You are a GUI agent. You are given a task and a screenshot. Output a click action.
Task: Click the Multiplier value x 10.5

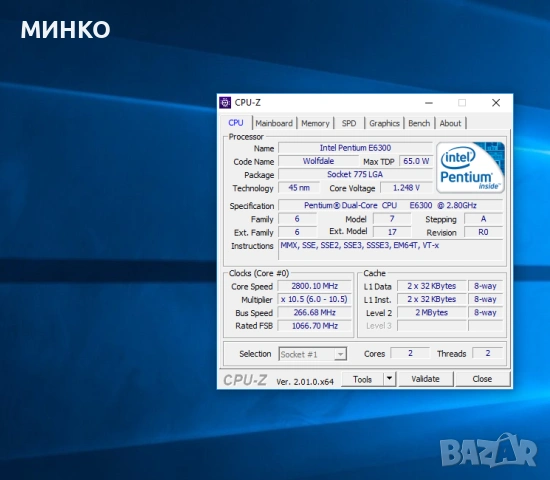315,299
